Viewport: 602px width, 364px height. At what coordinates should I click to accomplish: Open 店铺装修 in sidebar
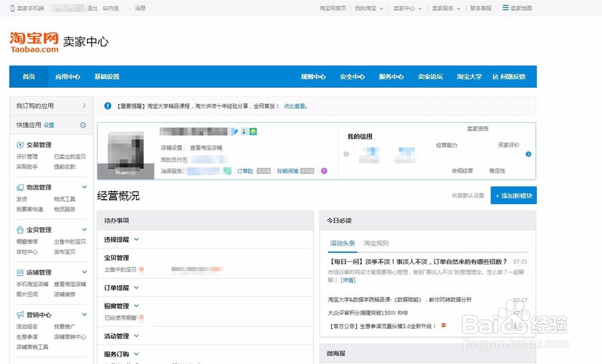[x=64, y=294]
